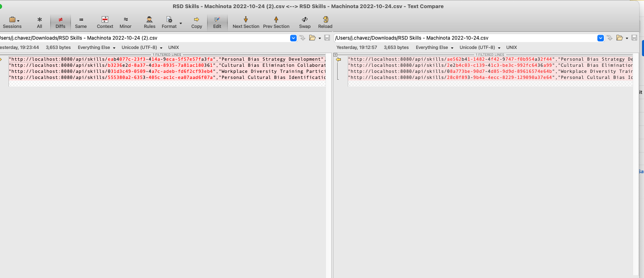Expand left folder icon dropdown arrow
Viewport: 644px width, 278px height.
point(320,38)
